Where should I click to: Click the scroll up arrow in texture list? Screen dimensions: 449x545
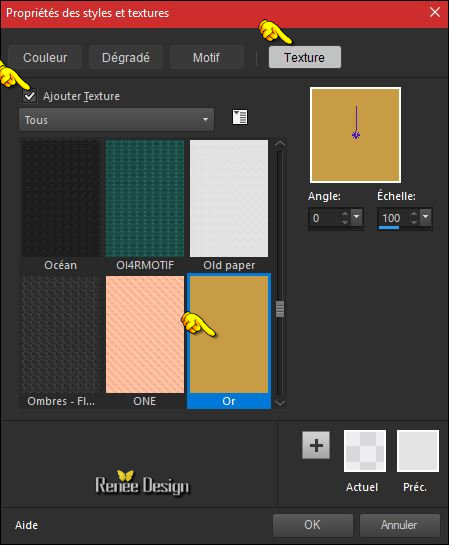[x=280, y=144]
